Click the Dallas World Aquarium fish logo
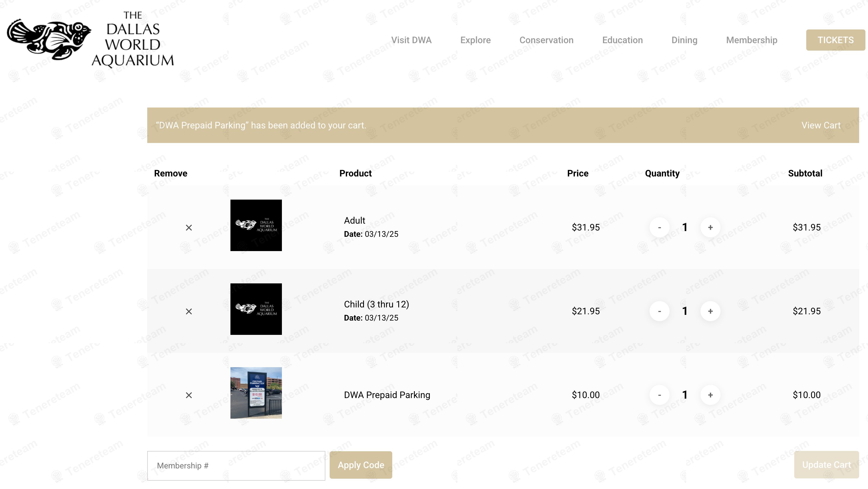 pos(49,39)
